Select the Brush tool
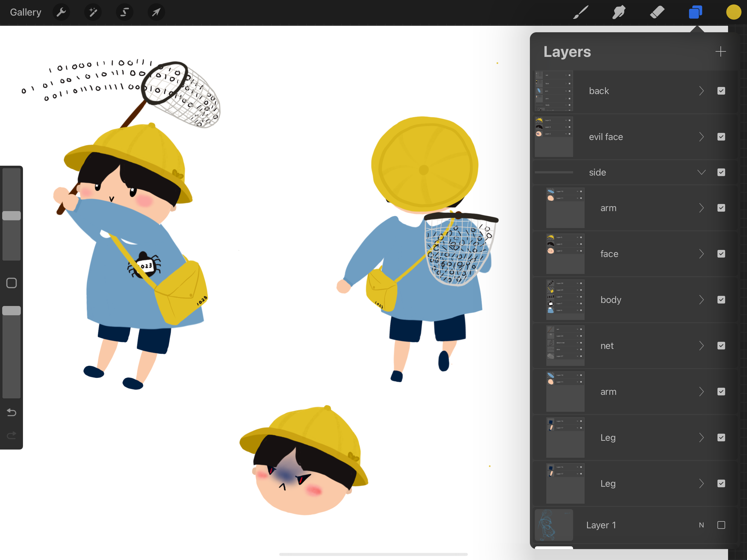The image size is (747, 560). (580, 13)
